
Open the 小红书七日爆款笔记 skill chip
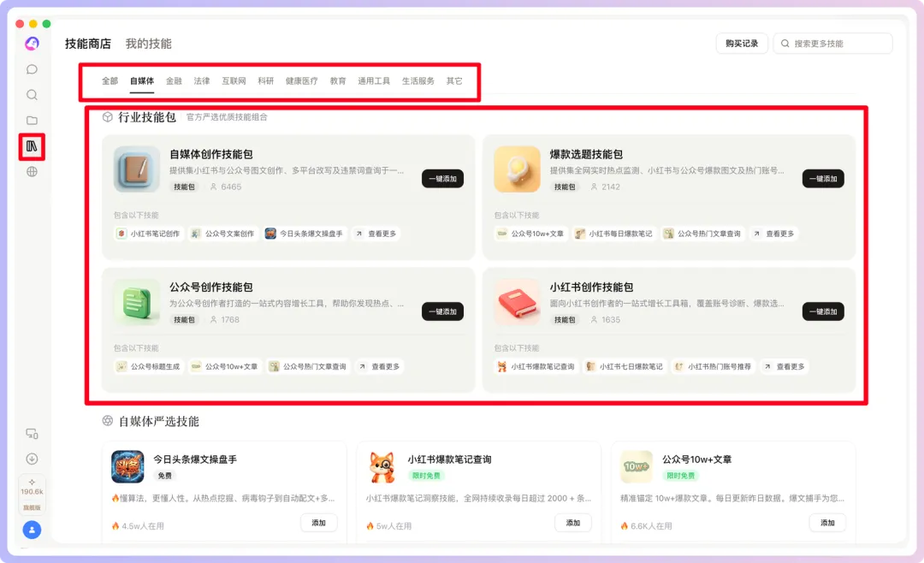tap(625, 367)
